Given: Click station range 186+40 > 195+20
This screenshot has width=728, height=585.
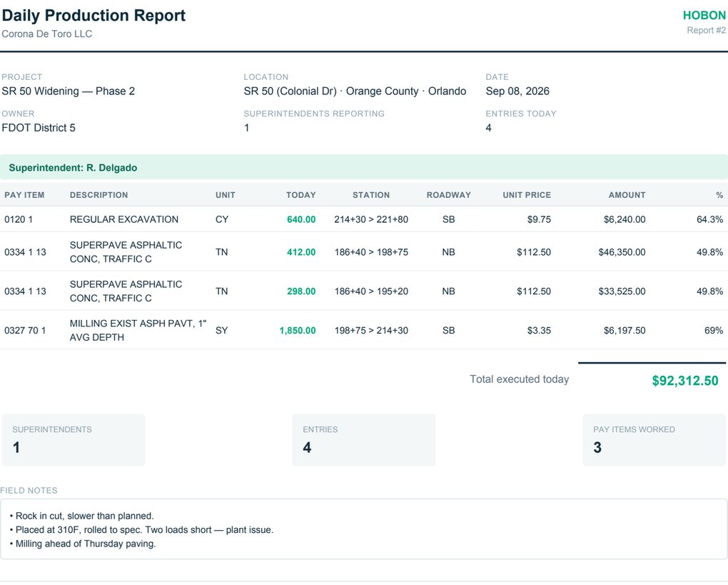Looking at the screenshot, I should pos(371,291).
